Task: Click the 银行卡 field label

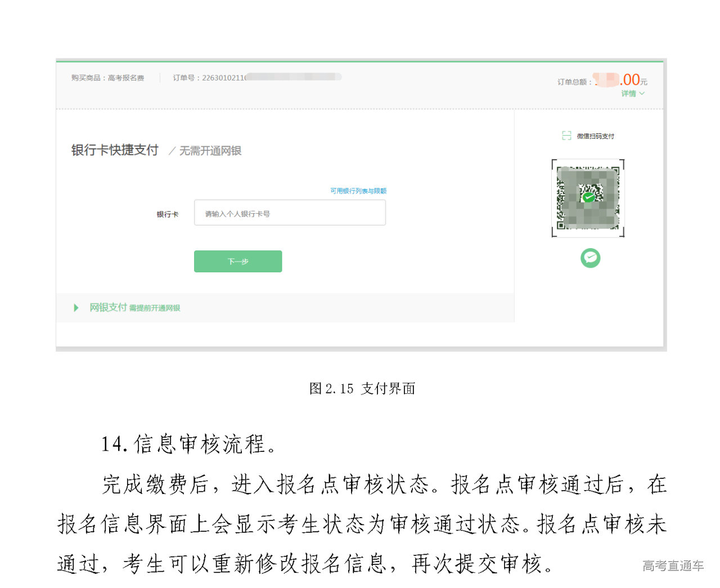Action: pos(168,214)
